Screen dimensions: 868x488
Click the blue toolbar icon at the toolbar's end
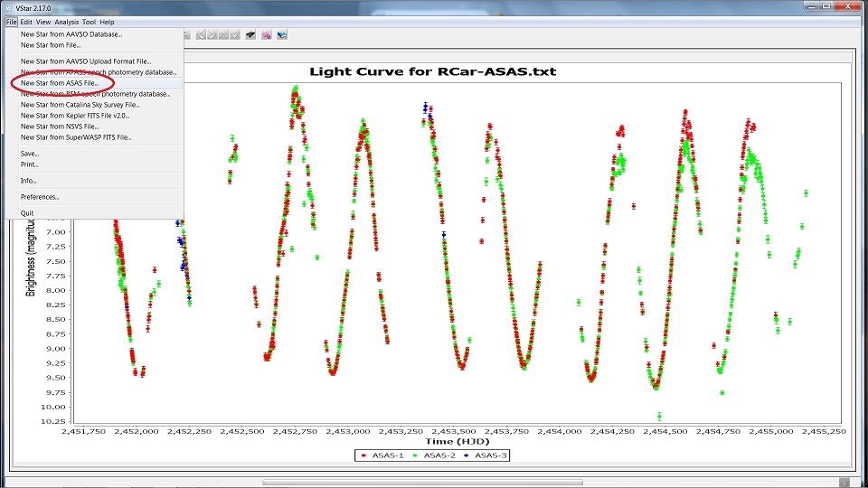(282, 35)
